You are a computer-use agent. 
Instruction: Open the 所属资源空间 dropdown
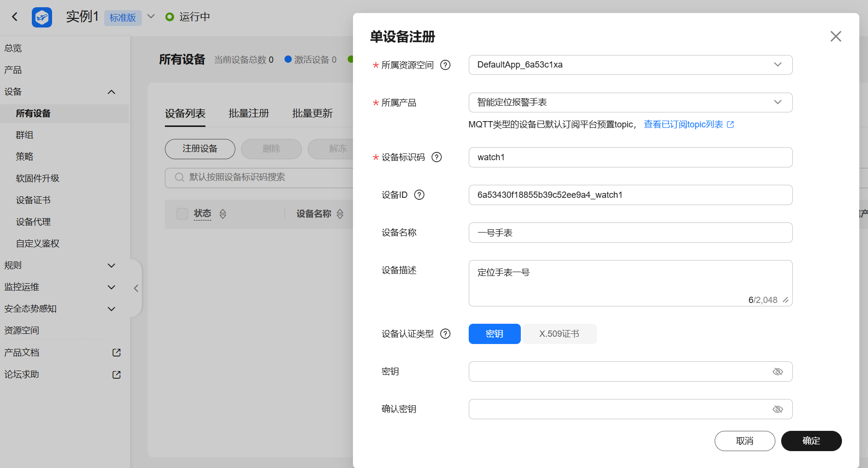pyautogui.click(x=630, y=65)
